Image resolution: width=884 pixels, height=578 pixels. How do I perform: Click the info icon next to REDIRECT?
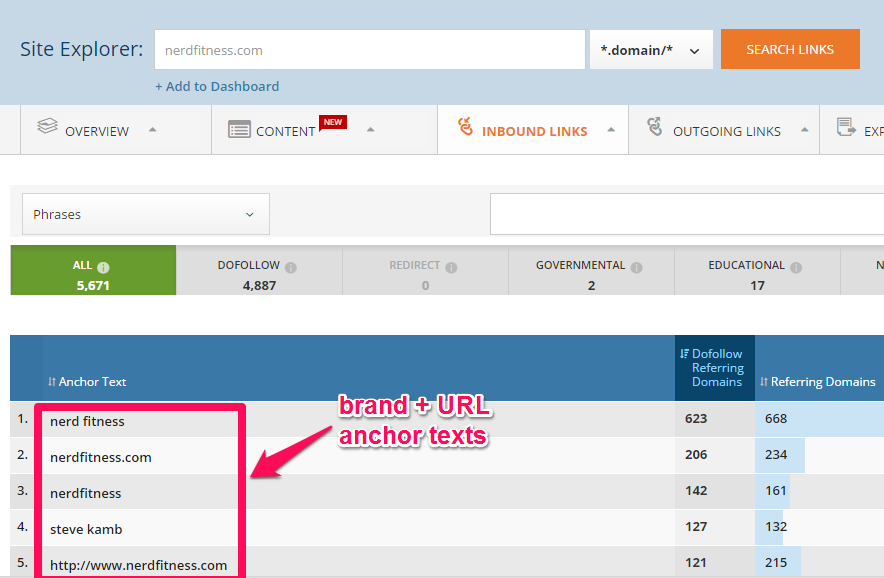pyautogui.click(x=451, y=267)
